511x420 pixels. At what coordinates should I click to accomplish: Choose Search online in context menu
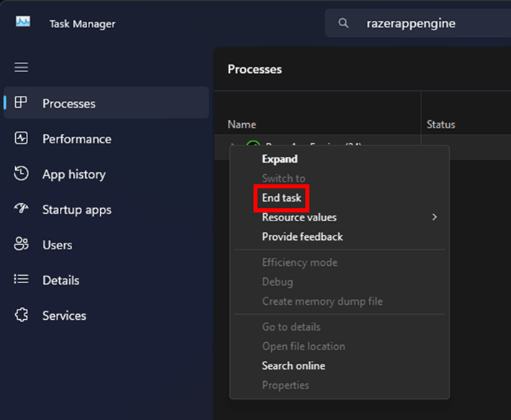coord(293,365)
